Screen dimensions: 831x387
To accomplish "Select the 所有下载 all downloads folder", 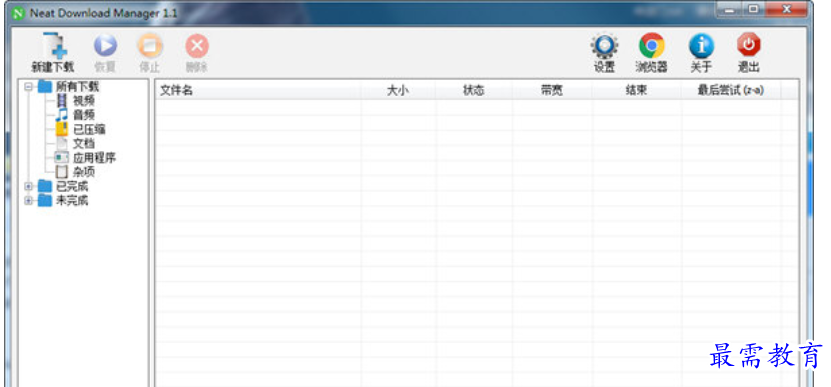I will 68,86.
